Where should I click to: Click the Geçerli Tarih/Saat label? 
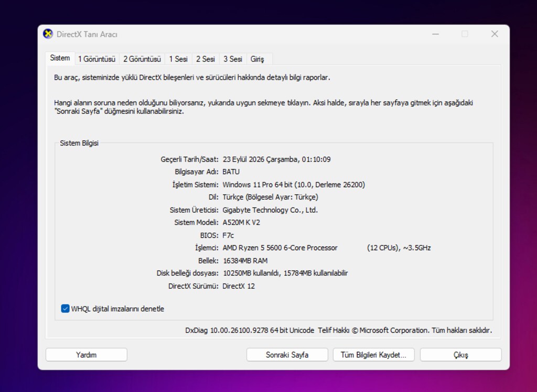[189, 159]
